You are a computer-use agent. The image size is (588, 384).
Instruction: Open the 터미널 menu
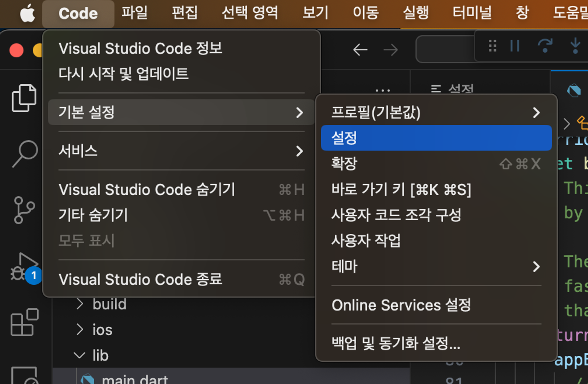472,13
